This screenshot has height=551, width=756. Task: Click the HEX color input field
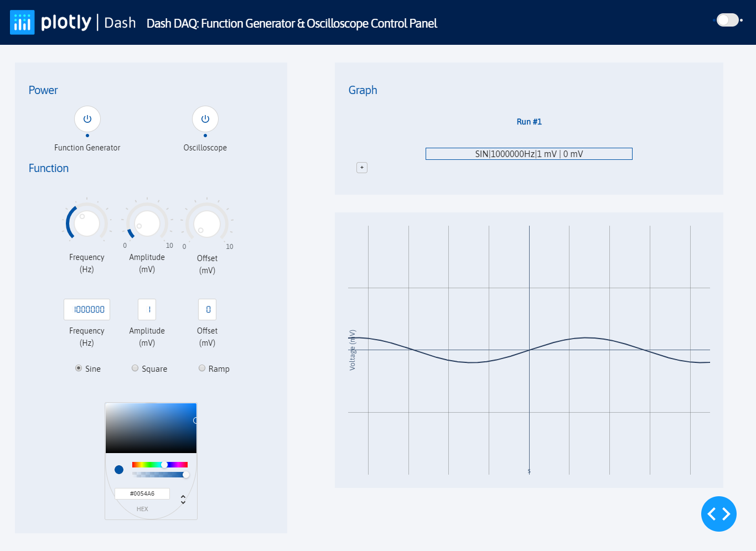[x=142, y=493]
